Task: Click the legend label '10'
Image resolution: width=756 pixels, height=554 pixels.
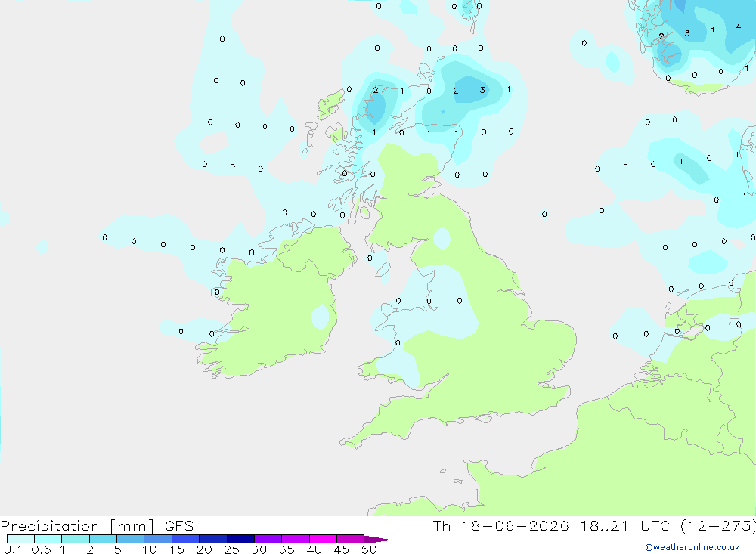Action: click(x=150, y=549)
